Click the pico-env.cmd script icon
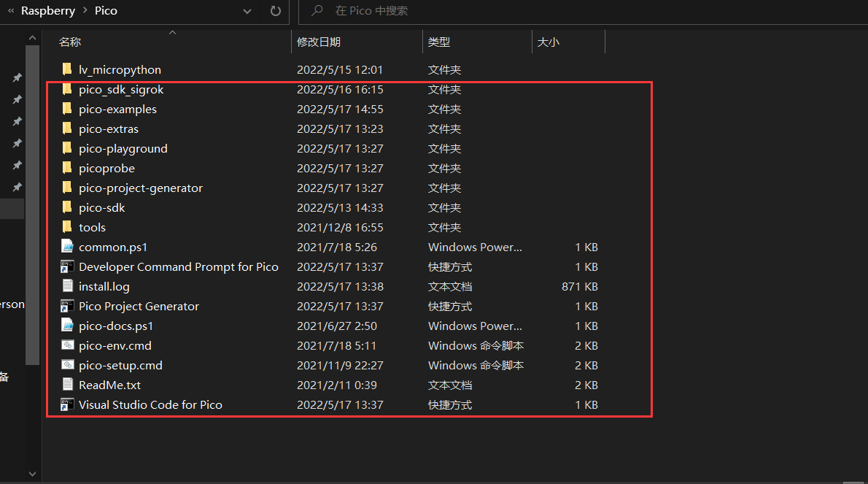The image size is (868, 484). click(x=68, y=345)
